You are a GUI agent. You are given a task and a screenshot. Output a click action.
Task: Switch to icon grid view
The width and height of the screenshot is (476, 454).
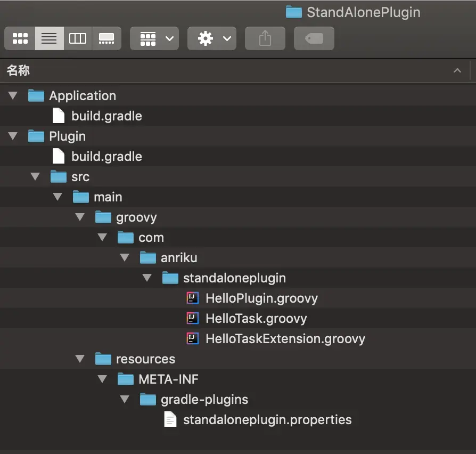click(20, 38)
